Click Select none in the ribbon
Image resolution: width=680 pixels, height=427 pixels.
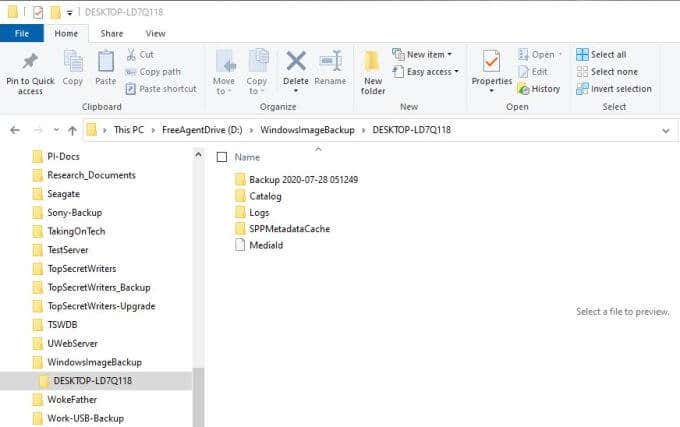[x=607, y=72]
